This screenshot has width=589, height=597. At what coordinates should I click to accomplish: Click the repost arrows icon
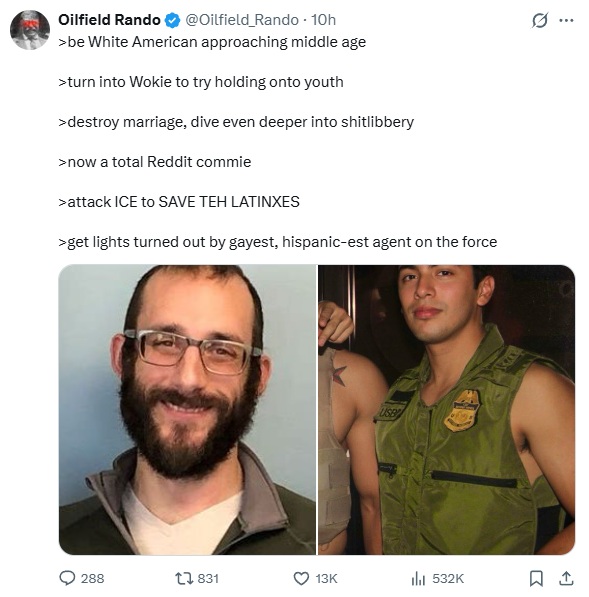(x=183, y=578)
